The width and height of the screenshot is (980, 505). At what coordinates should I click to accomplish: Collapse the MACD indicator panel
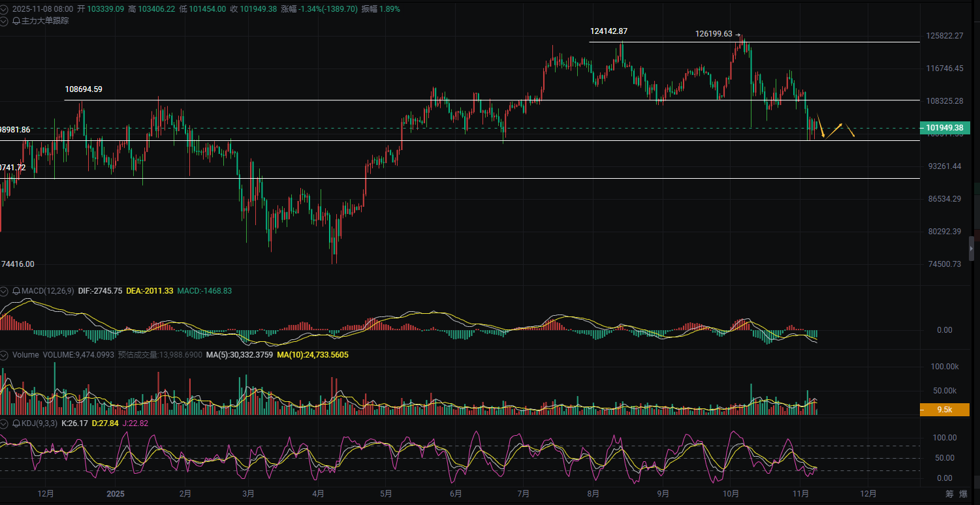(5, 290)
